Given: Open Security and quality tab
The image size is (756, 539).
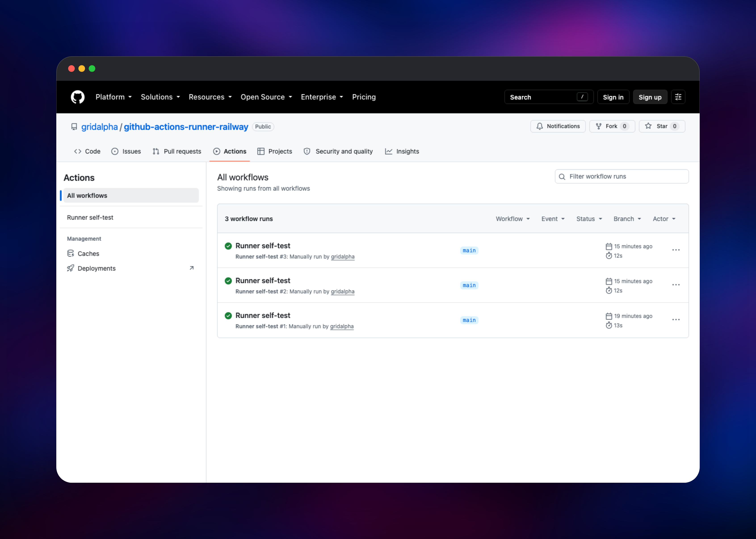Looking at the screenshot, I should [338, 151].
